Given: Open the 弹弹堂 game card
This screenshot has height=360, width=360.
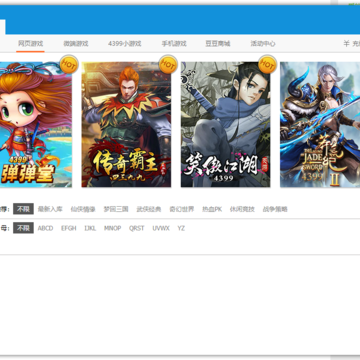Looking at the screenshot, I should click(x=36, y=124).
